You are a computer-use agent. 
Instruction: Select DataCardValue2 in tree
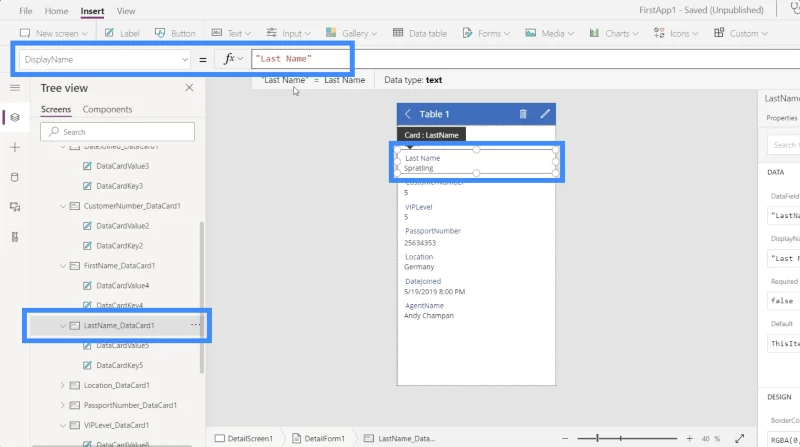122,226
